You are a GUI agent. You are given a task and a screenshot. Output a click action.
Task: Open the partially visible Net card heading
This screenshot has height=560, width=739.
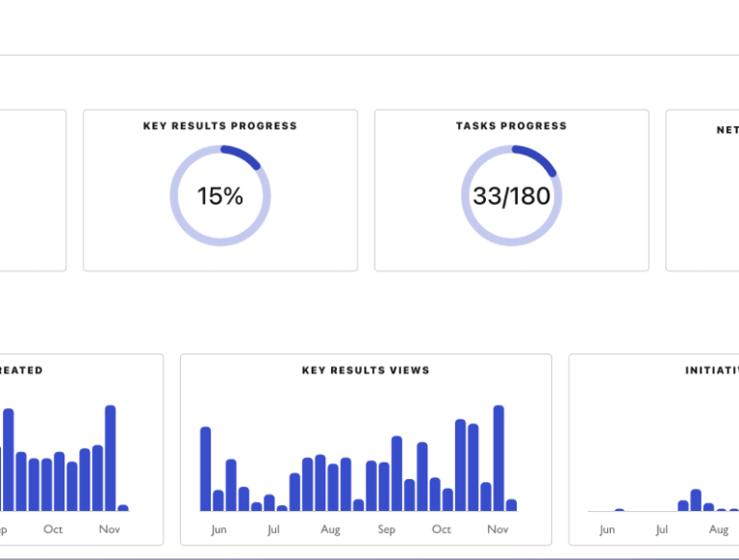[x=727, y=130]
